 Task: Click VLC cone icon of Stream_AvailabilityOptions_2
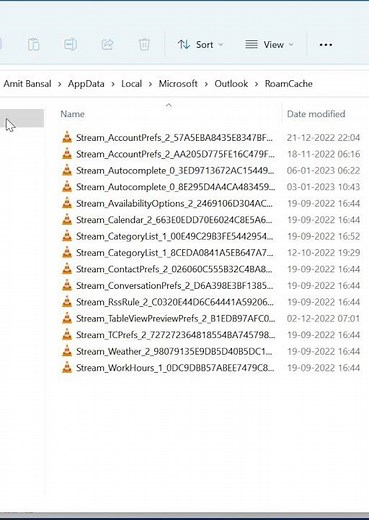point(67,203)
